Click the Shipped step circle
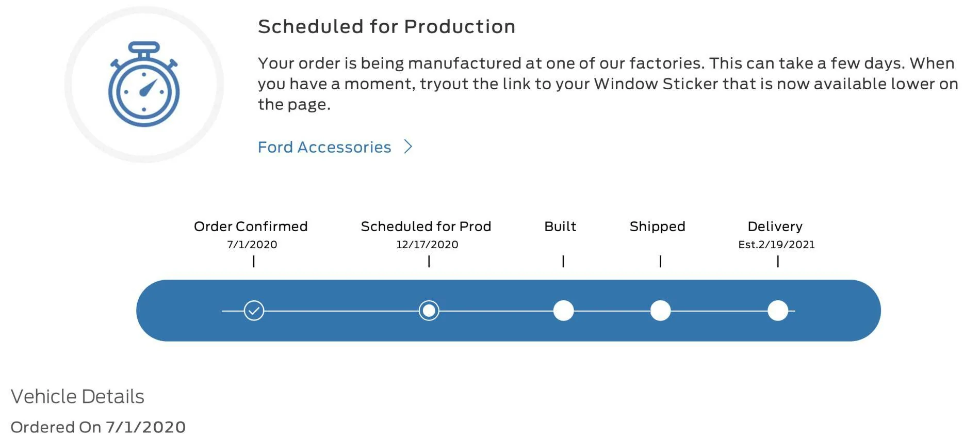 pos(660,311)
